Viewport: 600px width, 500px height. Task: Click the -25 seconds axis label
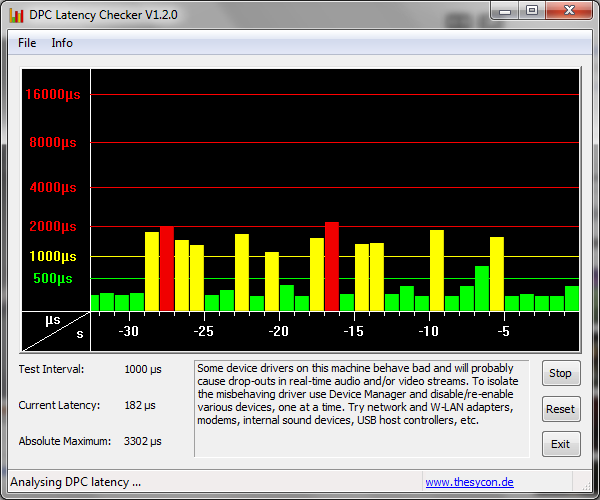coord(204,331)
